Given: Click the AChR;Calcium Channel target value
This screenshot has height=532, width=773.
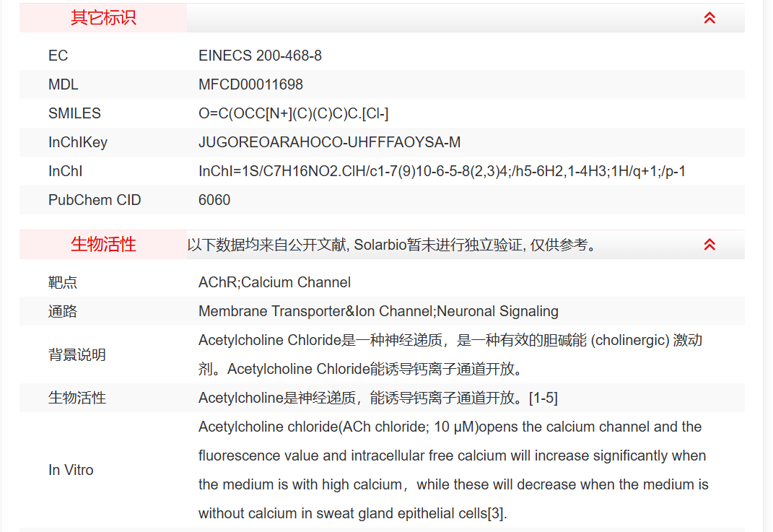Looking at the screenshot, I should point(274,282).
